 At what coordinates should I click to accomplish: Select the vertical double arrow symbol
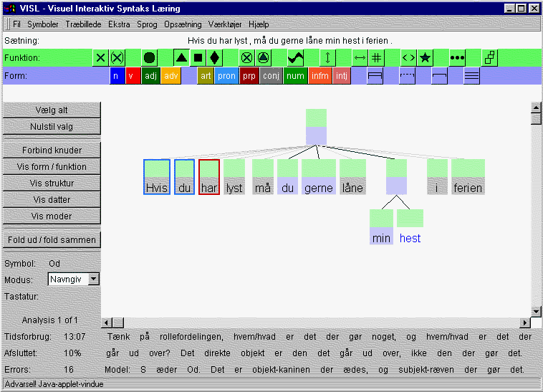[327, 58]
